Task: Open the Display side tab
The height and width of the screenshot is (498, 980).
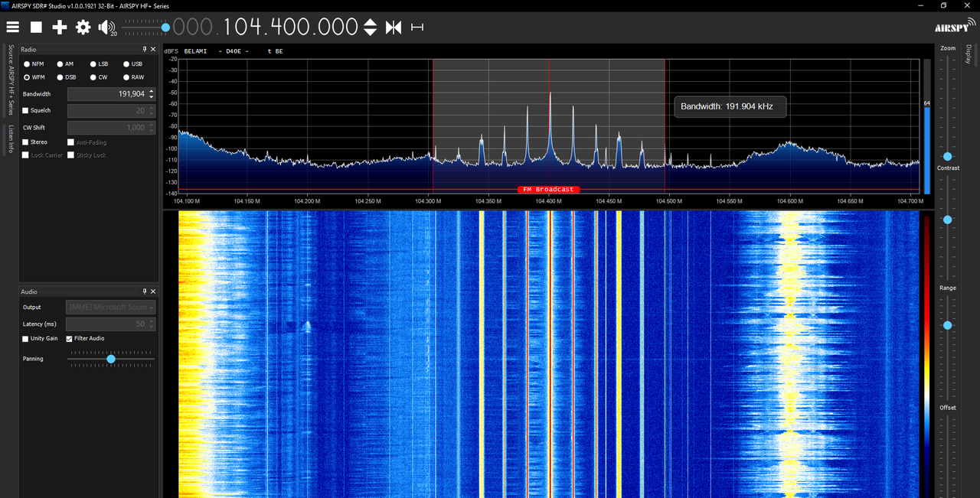Action: [969, 55]
